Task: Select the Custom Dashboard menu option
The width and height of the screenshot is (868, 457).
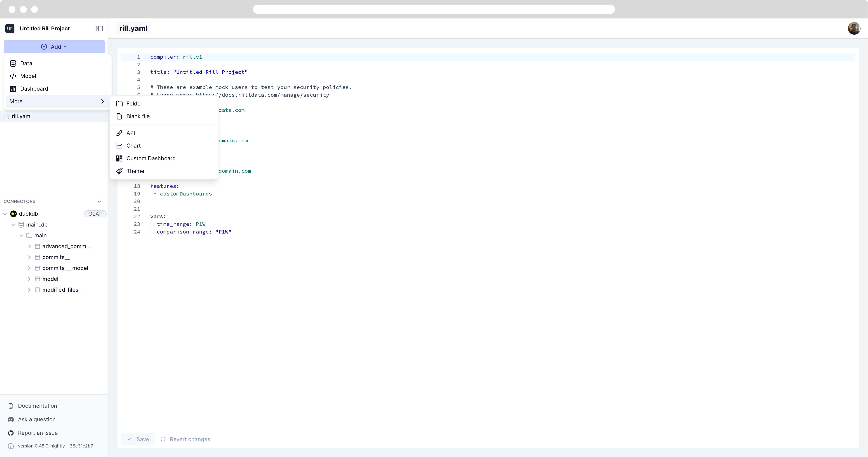Action: pyautogui.click(x=151, y=158)
